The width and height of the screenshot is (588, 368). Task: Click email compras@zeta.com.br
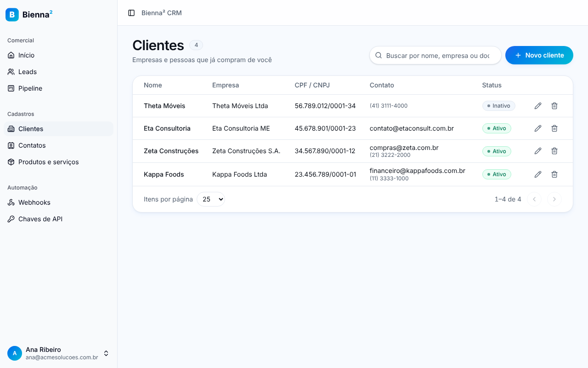(x=404, y=148)
